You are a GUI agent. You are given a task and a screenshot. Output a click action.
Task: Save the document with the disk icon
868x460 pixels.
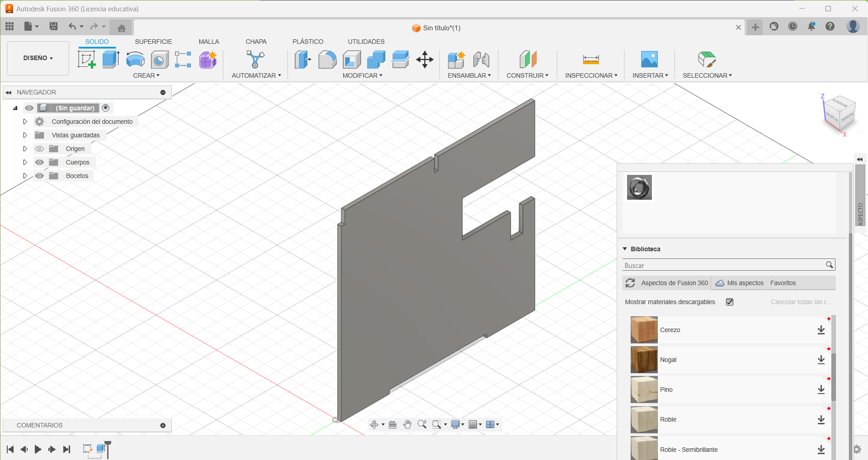(x=53, y=26)
